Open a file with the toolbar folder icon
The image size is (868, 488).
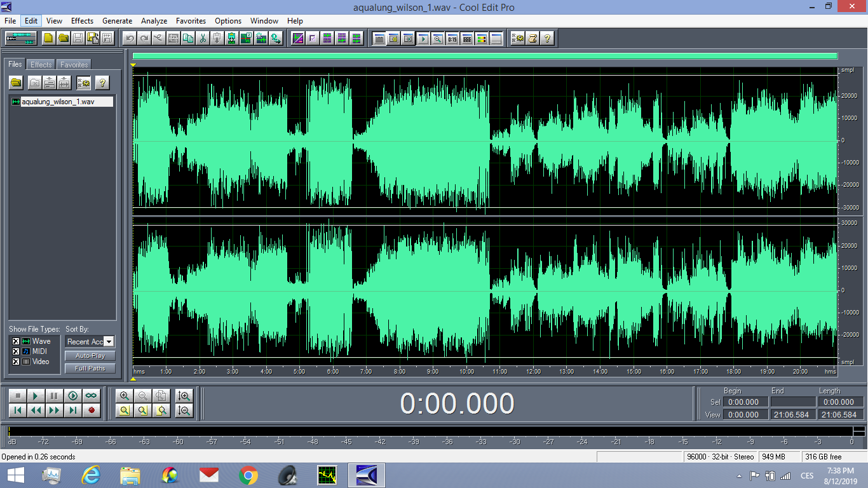click(x=64, y=38)
